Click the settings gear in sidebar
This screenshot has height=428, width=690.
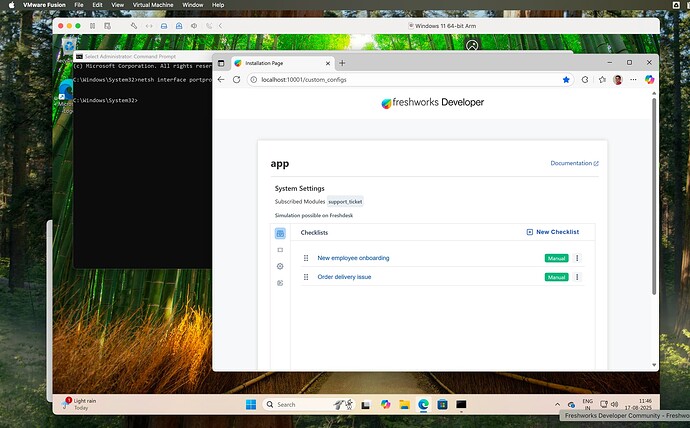point(280,266)
